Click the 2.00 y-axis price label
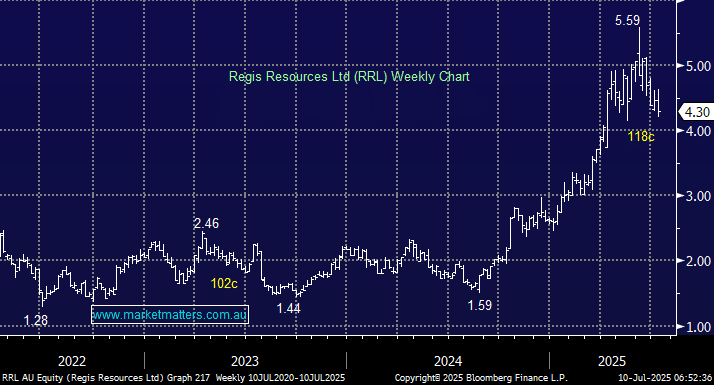Screen dimensions: 714x385 pyautogui.click(x=698, y=262)
